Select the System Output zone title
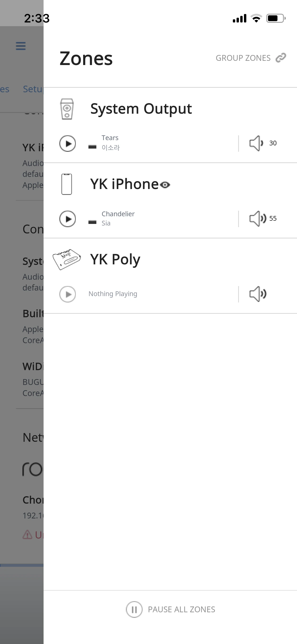Viewport: 297px width, 644px height. 141,109
